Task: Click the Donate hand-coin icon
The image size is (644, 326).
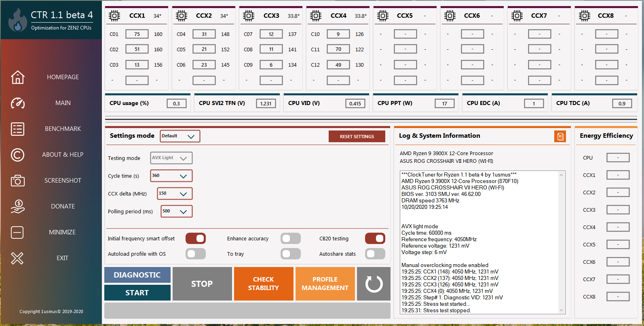Action: tap(17, 206)
